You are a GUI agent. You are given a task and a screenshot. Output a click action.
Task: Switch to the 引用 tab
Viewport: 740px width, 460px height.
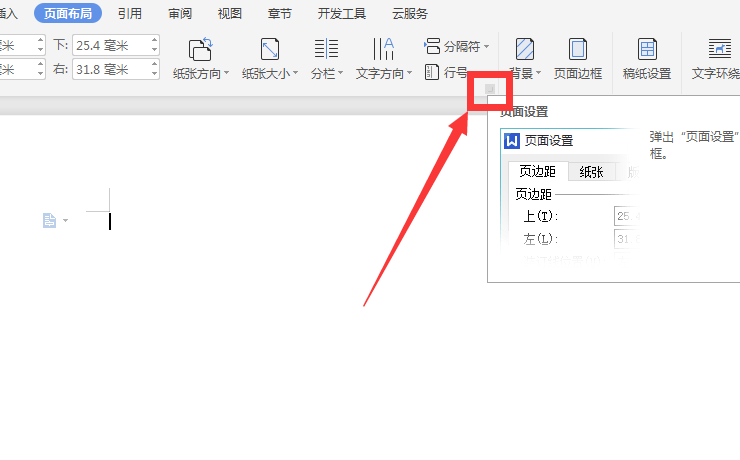pos(130,13)
